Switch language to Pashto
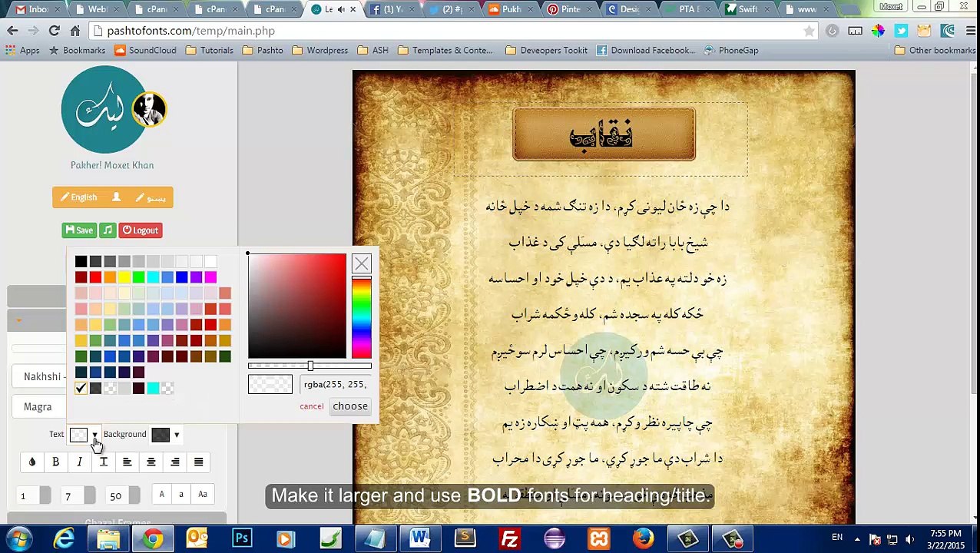Viewport: 980px width, 553px height. [151, 197]
